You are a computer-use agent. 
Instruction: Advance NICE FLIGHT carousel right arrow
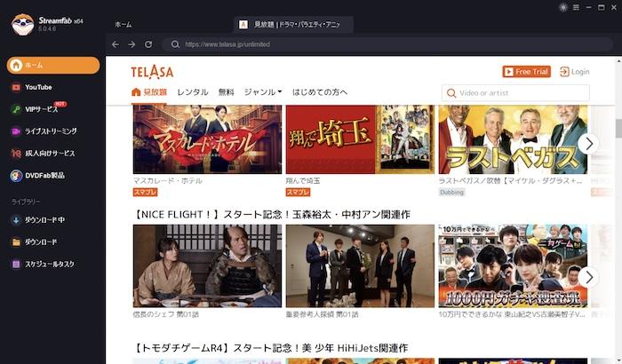coord(588,277)
